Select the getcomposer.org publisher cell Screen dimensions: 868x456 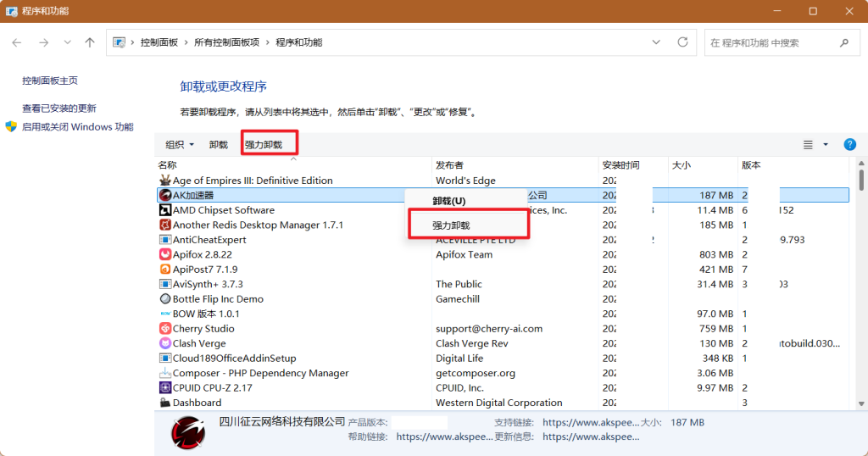tap(476, 373)
